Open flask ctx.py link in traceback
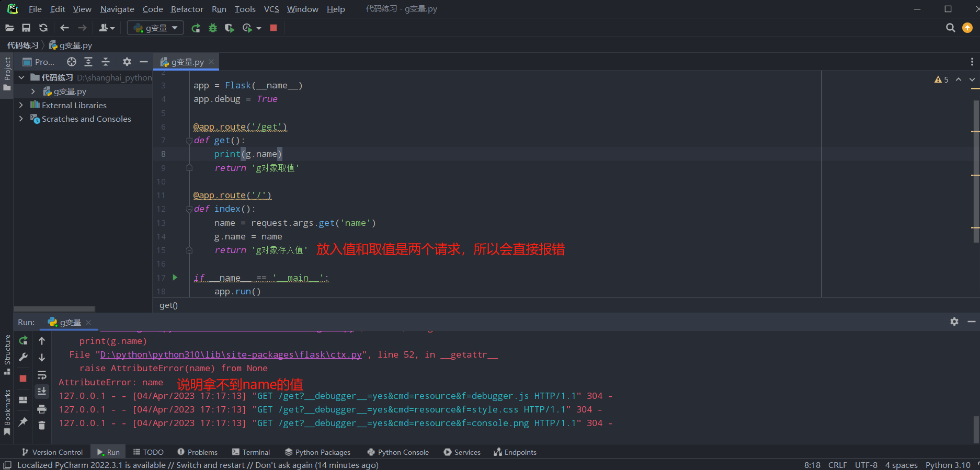The image size is (980, 470). [x=231, y=354]
